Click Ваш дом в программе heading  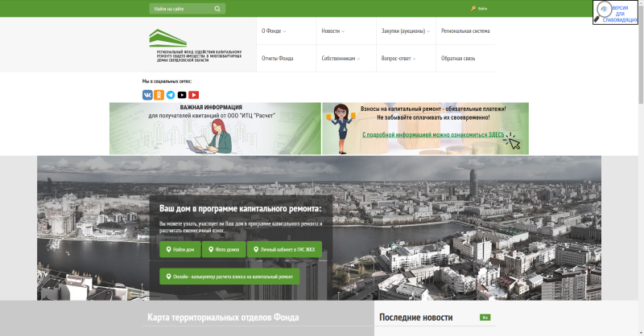click(x=240, y=208)
